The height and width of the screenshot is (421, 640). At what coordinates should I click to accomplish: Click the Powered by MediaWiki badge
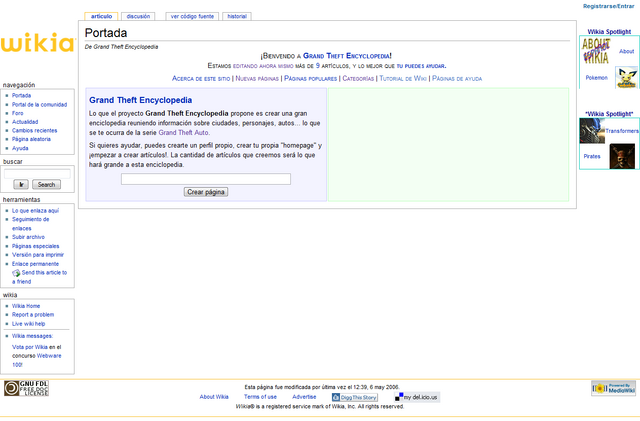(x=613, y=388)
